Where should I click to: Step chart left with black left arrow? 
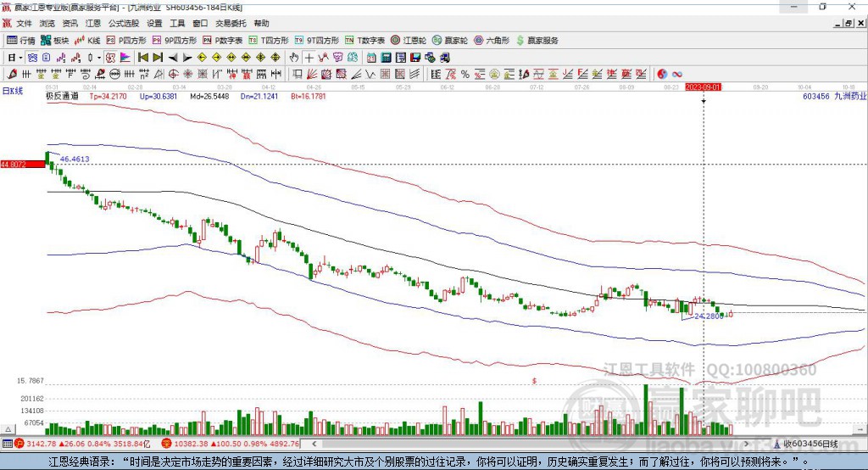pyautogui.click(x=173, y=58)
